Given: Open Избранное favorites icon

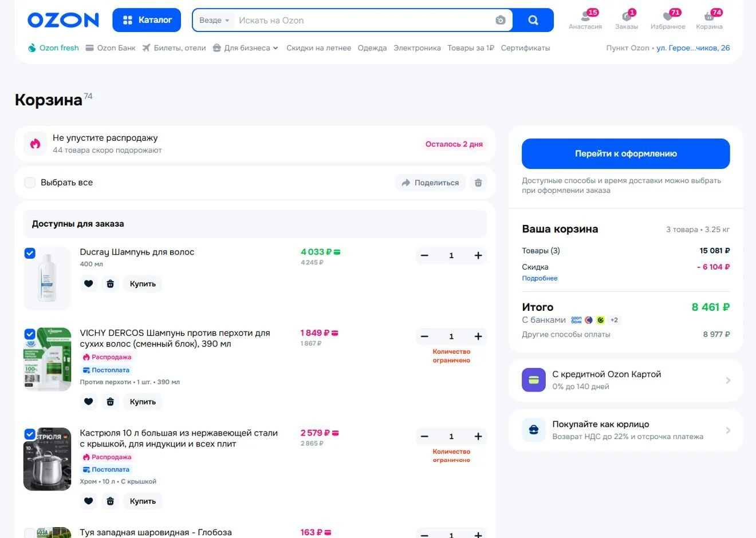Looking at the screenshot, I should (x=668, y=19).
